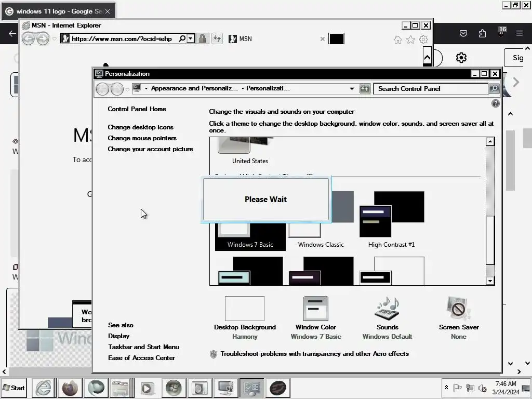
Task: Open IE address bar autocomplete dropdown
Action: [191, 38]
